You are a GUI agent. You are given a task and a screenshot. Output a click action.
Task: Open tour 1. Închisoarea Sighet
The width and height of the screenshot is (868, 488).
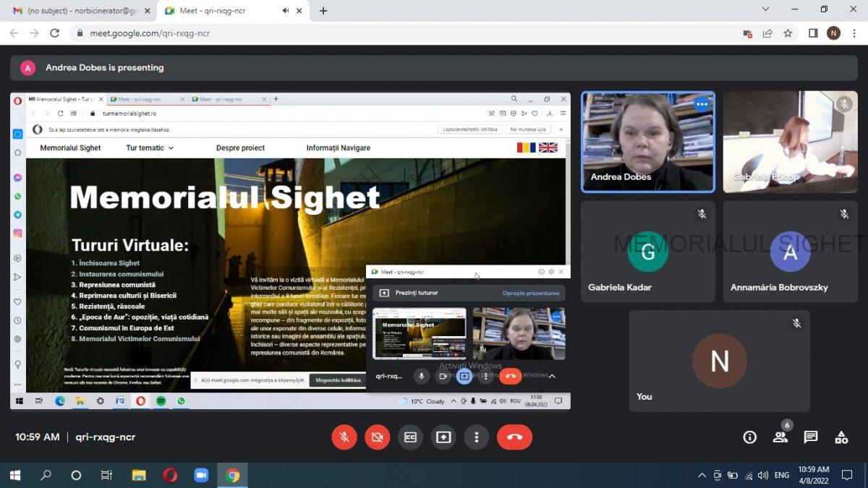tap(106, 263)
